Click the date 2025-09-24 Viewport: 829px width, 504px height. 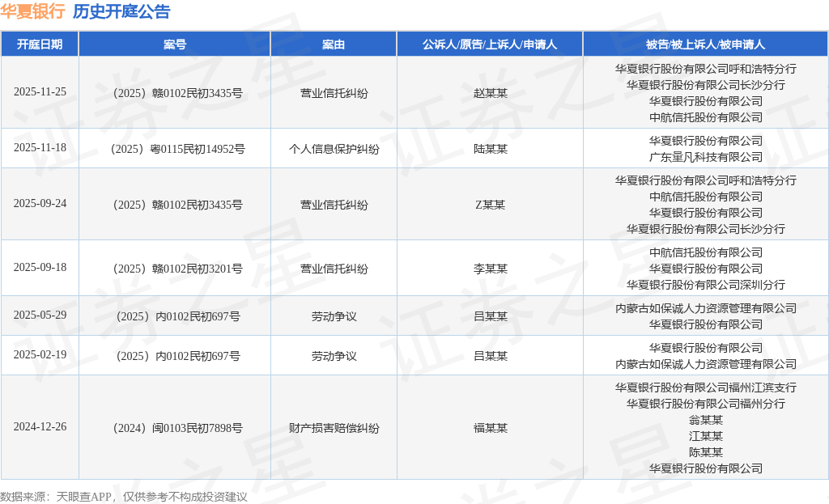pos(40,203)
